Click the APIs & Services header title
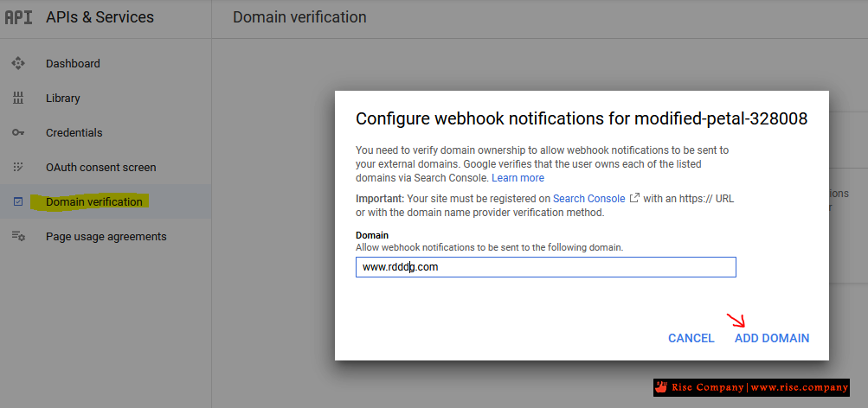This screenshot has height=408, width=868. click(100, 17)
